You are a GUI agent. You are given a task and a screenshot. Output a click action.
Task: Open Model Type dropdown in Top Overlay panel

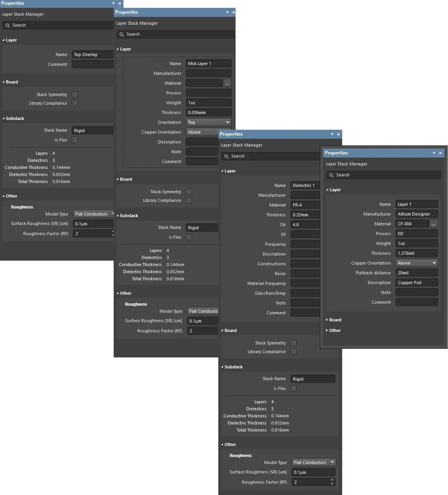click(x=93, y=214)
